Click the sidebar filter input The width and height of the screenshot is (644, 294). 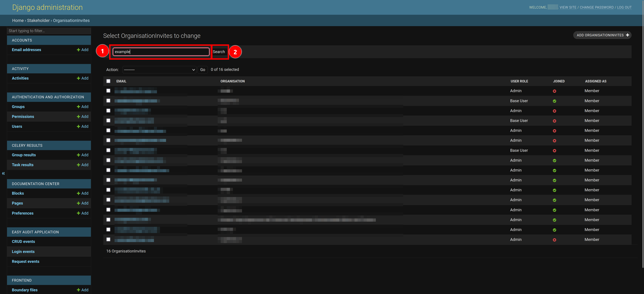click(49, 31)
